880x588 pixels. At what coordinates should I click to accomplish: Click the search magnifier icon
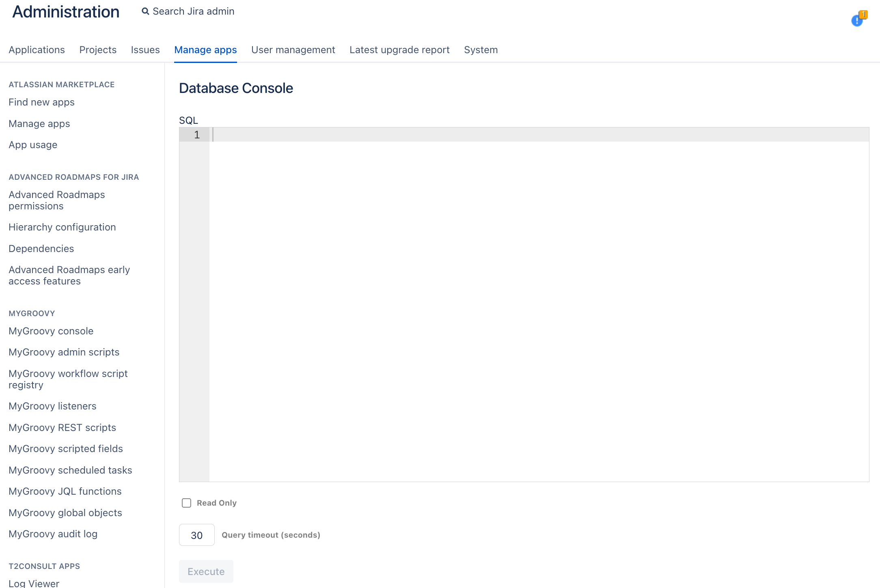[145, 11]
